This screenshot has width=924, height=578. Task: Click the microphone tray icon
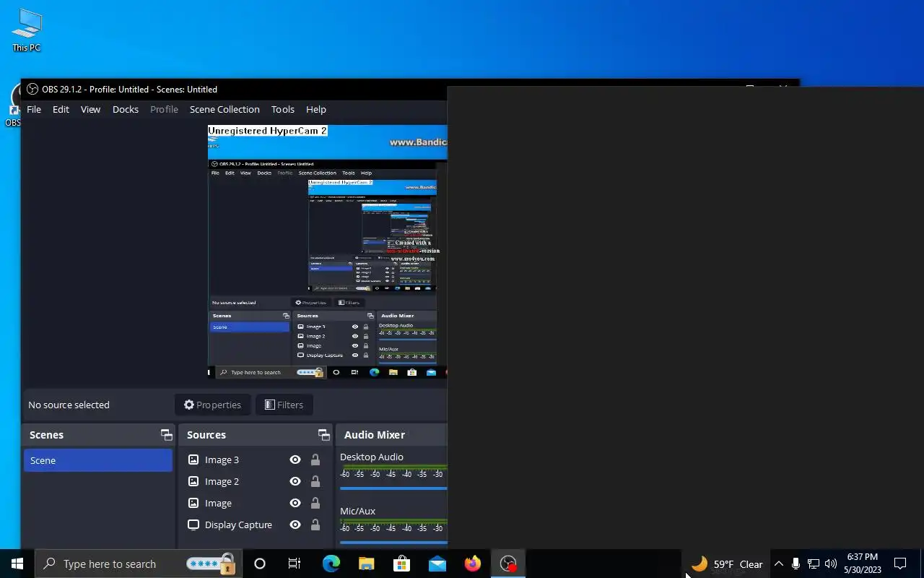click(x=796, y=564)
